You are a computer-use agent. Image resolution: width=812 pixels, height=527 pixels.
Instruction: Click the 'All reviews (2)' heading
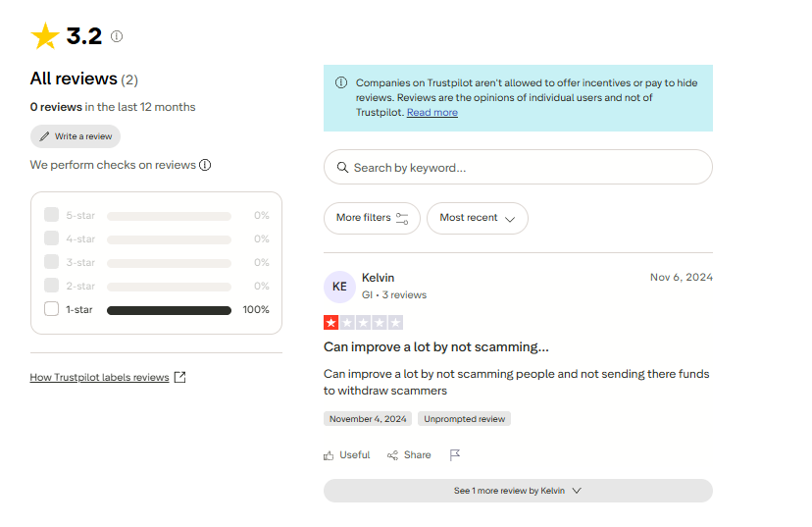(x=84, y=79)
